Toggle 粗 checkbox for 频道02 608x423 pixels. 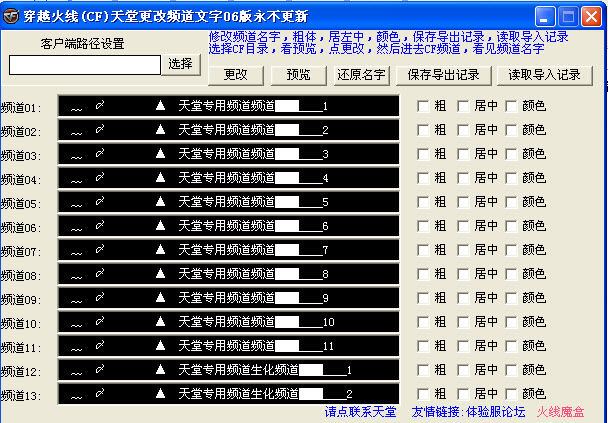pos(423,130)
